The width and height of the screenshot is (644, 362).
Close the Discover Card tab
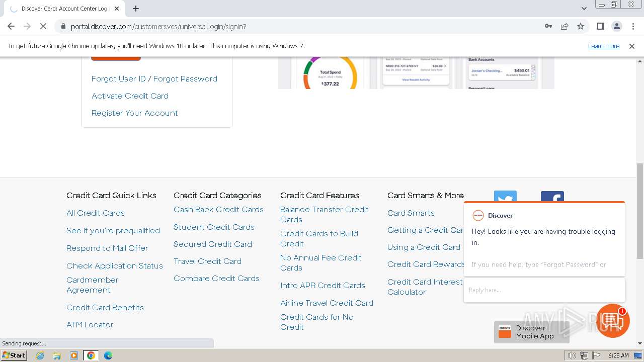(117, 9)
